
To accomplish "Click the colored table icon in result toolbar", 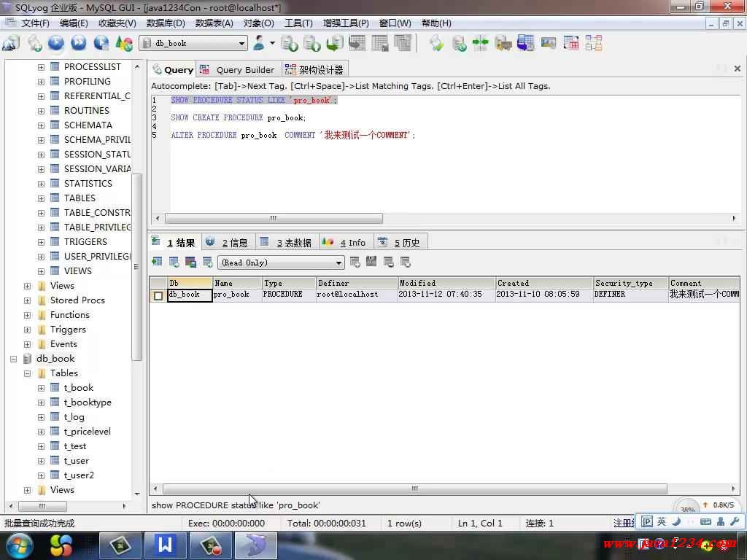I will [191, 262].
